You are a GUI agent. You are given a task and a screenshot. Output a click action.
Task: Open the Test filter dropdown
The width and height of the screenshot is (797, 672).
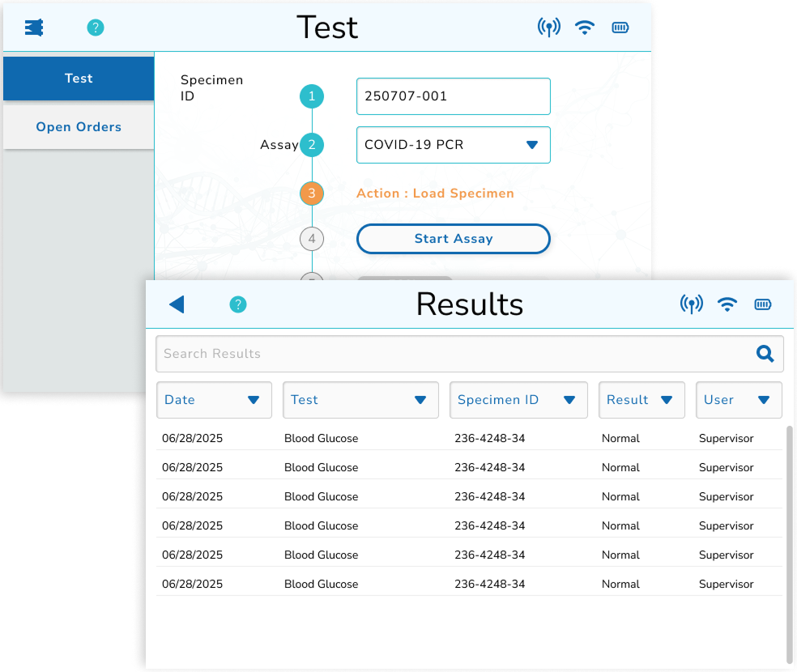pyautogui.click(x=360, y=400)
